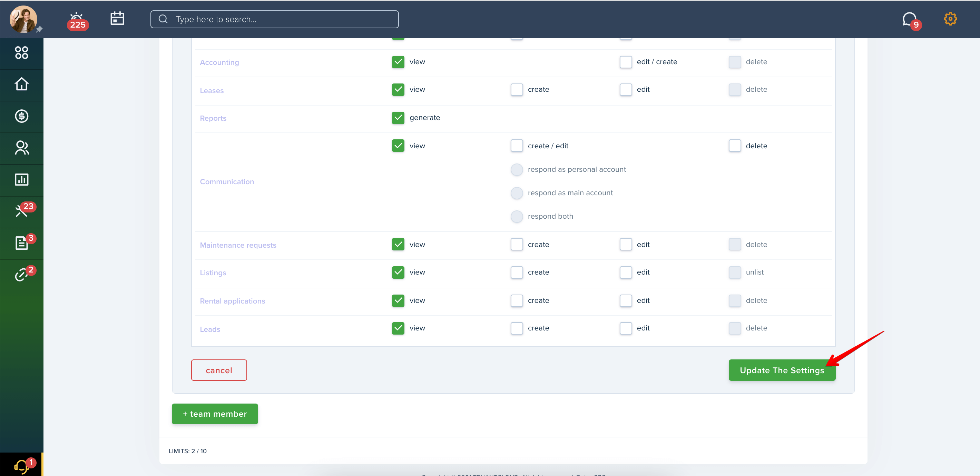Enable Leads edit permission
This screenshot has width=980, height=476.
click(625, 328)
